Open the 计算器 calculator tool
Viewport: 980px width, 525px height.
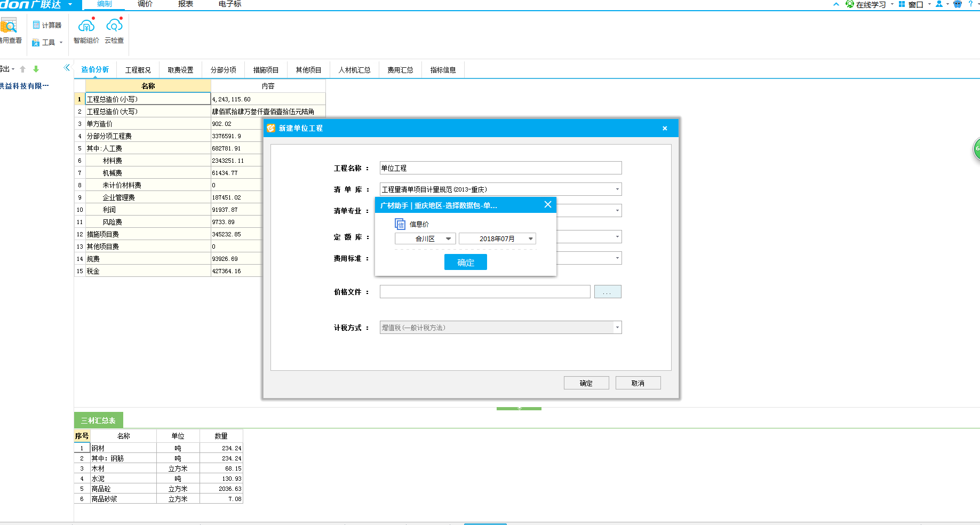47,25
